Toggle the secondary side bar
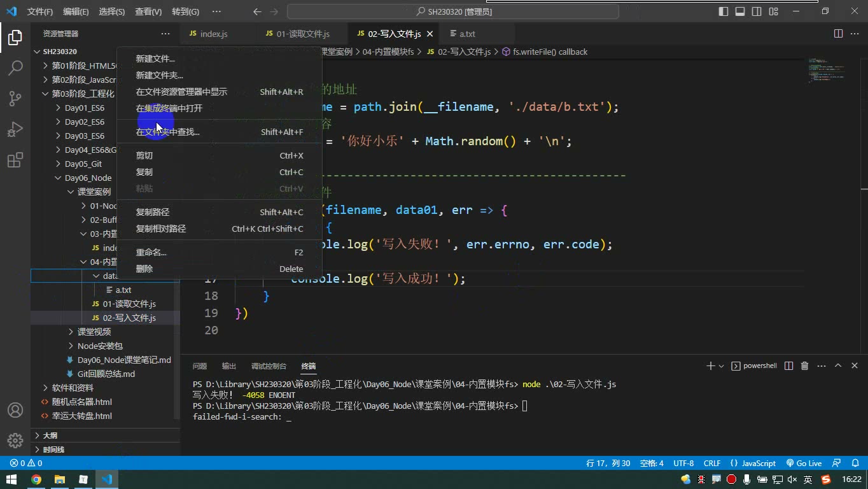 (x=757, y=11)
